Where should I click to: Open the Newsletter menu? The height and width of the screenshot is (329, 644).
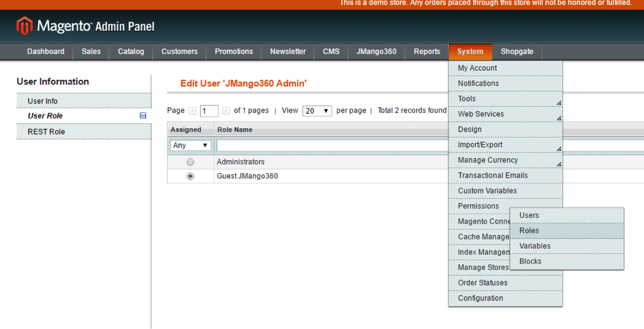click(x=288, y=51)
